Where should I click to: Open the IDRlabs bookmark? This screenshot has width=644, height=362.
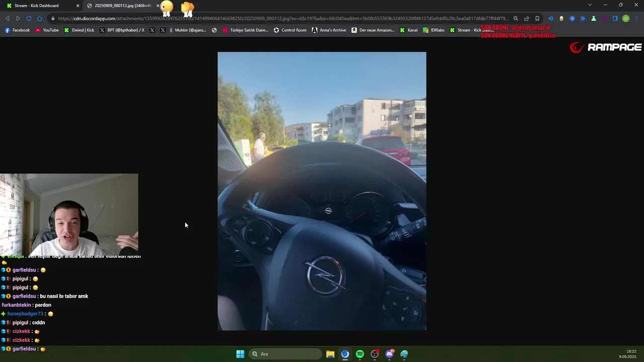(434, 30)
